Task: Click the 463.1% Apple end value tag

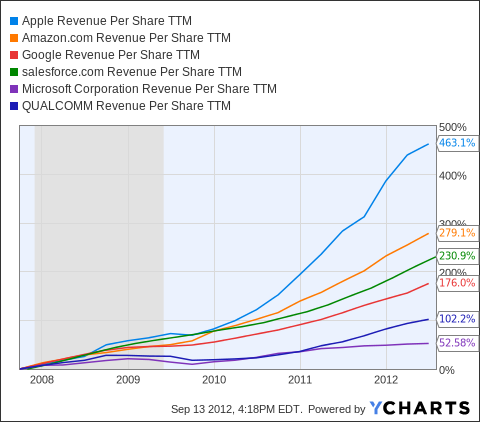Action: [x=457, y=143]
